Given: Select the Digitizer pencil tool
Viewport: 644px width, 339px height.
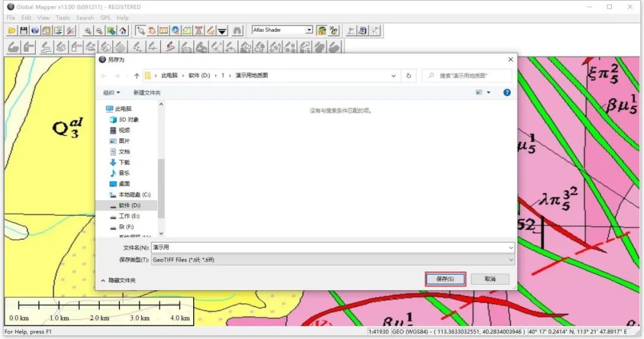Looking at the screenshot, I should 210,30.
